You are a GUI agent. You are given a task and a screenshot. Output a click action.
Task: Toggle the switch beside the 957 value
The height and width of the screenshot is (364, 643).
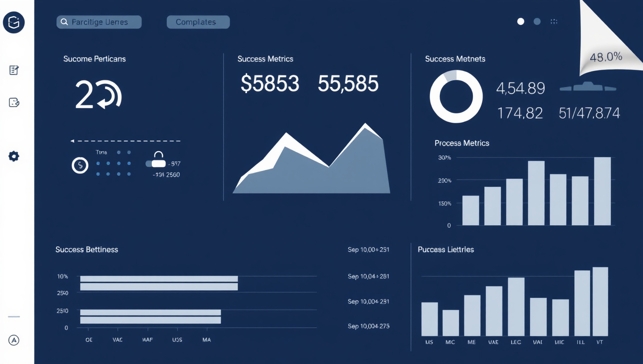click(x=156, y=163)
